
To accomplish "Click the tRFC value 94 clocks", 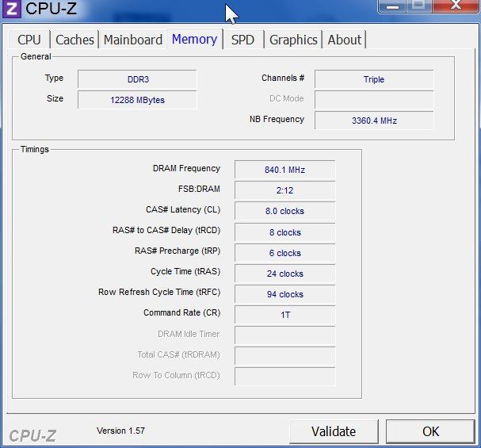I will coord(284,294).
